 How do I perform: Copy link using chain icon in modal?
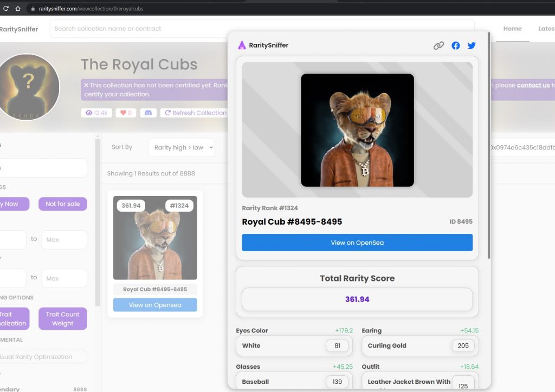(438, 45)
